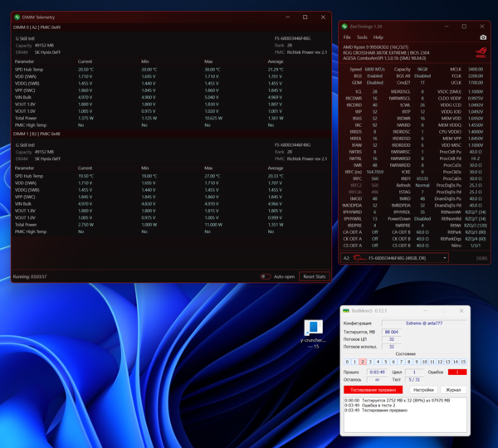498x448 pixels.
Task: Click the 'DDR5' label in ZenTimings footer
Action: click(481, 259)
